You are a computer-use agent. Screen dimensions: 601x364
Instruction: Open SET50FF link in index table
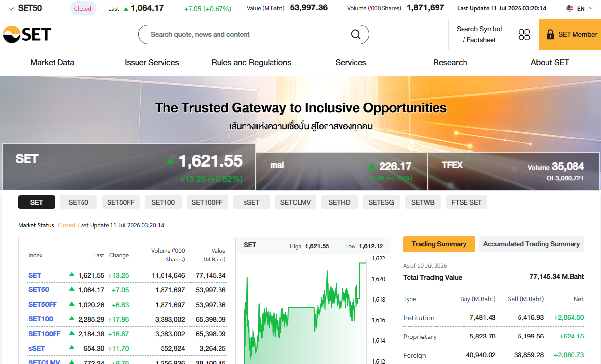tap(43, 305)
